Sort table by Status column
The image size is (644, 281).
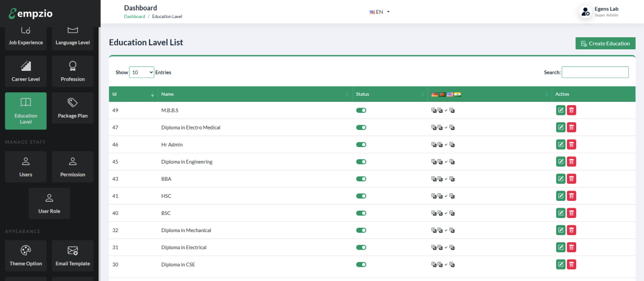coord(390,94)
